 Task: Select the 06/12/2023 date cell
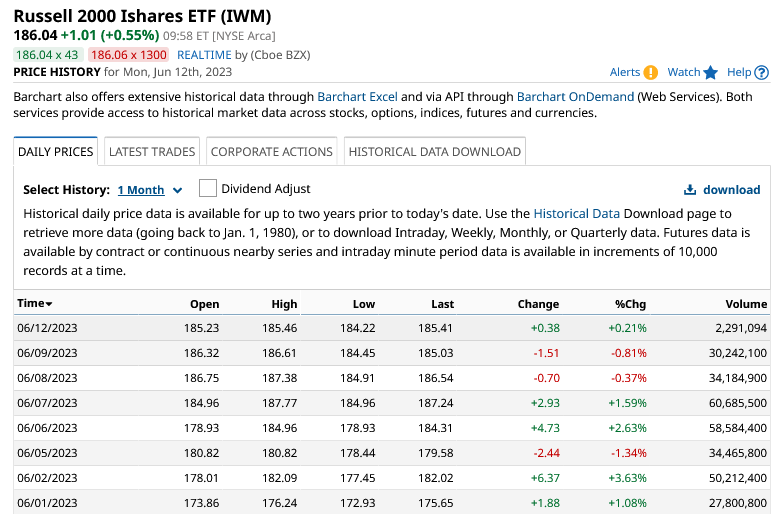[x=47, y=328]
